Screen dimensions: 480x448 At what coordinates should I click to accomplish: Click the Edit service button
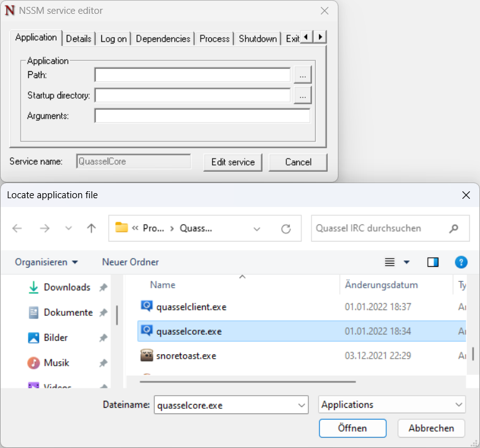233,162
